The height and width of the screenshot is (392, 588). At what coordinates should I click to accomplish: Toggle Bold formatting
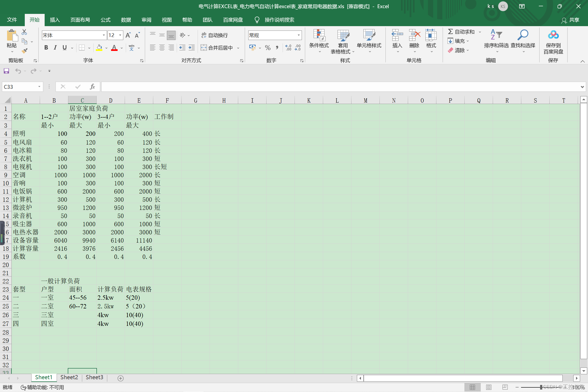tap(46, 48)
